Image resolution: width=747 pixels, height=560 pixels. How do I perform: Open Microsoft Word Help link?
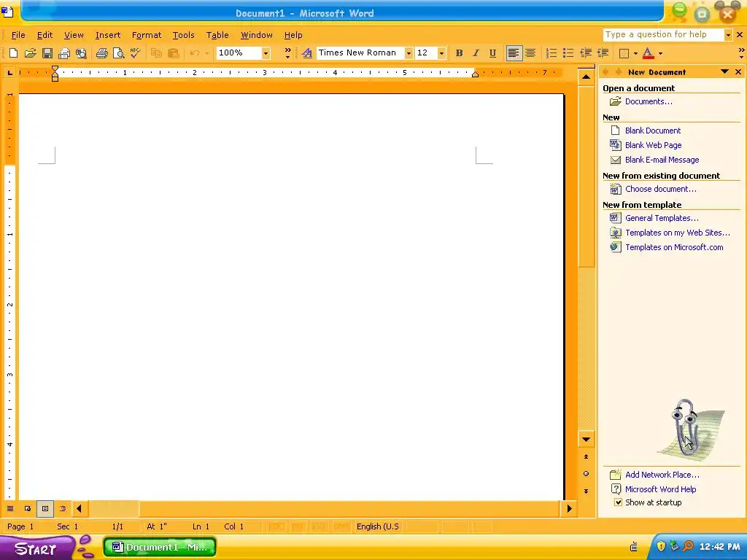click(660, 489)
